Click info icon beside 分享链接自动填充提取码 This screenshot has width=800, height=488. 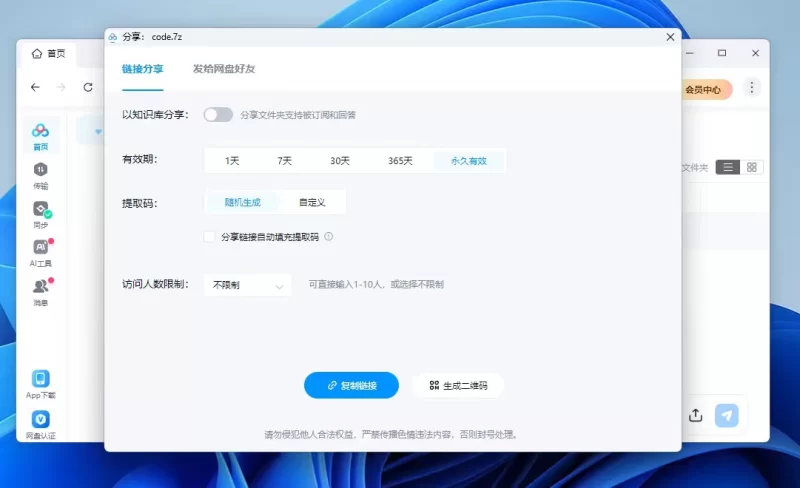(329, 236)
